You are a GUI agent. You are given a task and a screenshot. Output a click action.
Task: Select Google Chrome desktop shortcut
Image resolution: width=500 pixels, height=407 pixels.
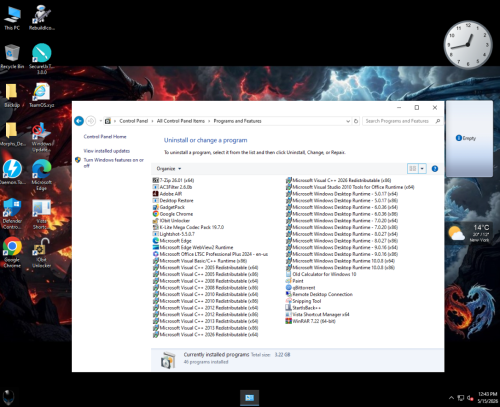(x=12, y=252)
